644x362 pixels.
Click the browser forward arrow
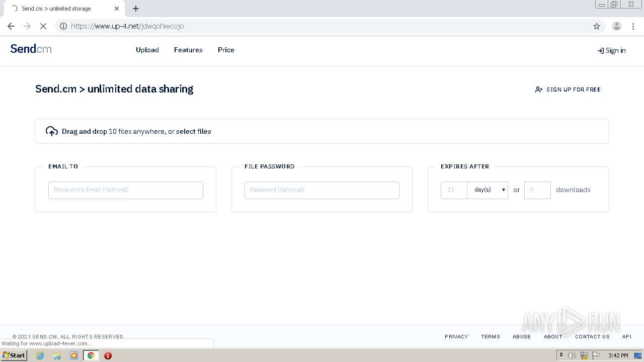pos(27,26)
